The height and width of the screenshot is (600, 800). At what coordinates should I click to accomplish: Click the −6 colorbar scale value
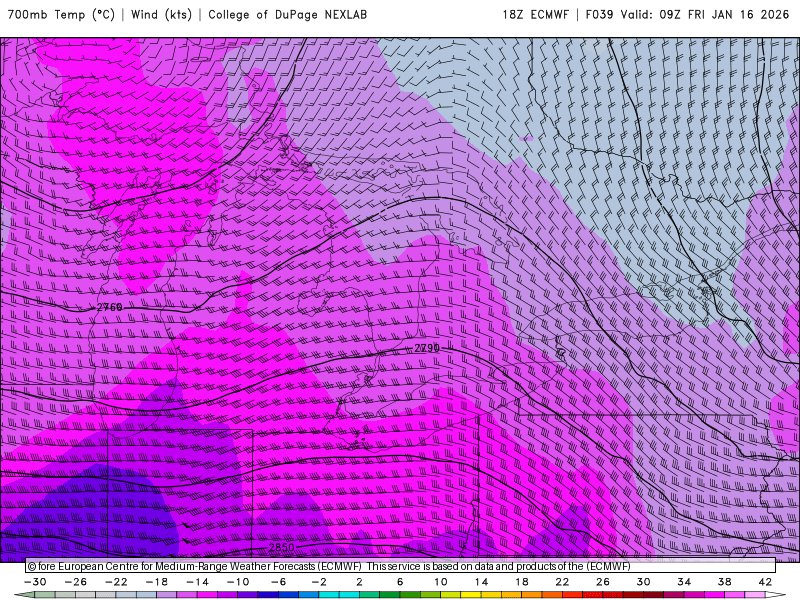coord(279,582)
